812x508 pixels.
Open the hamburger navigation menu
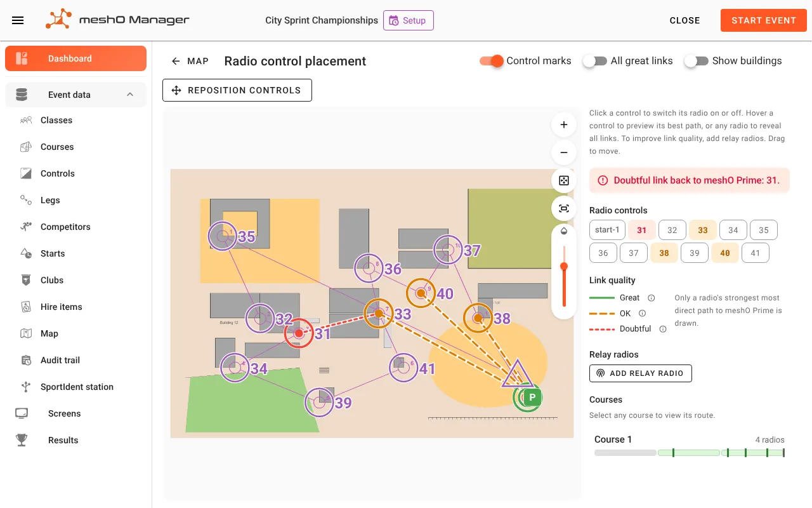(18, 20)
